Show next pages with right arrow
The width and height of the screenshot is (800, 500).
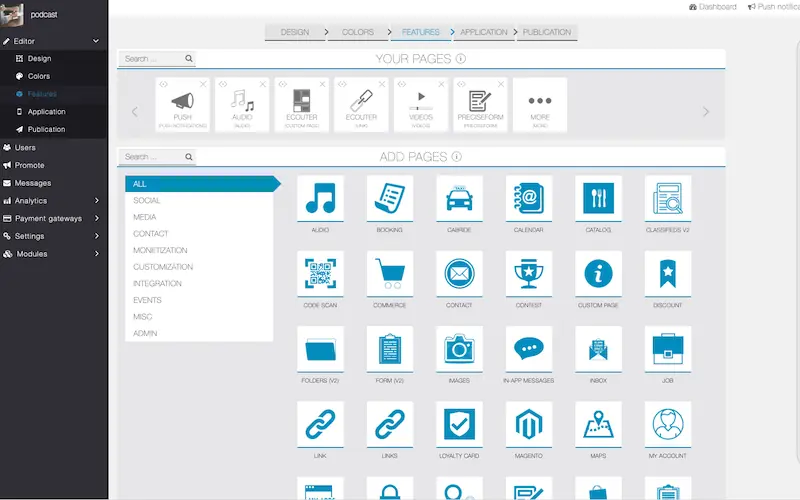pos(706,112)
